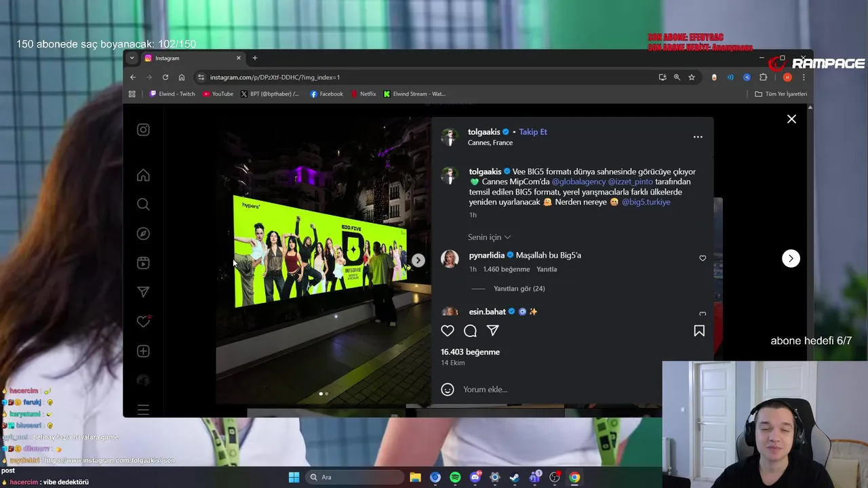Open @globalagency mention in caption
Image resolution: width=868 pixels, height=488 pixels.
[x=578, y=182]
